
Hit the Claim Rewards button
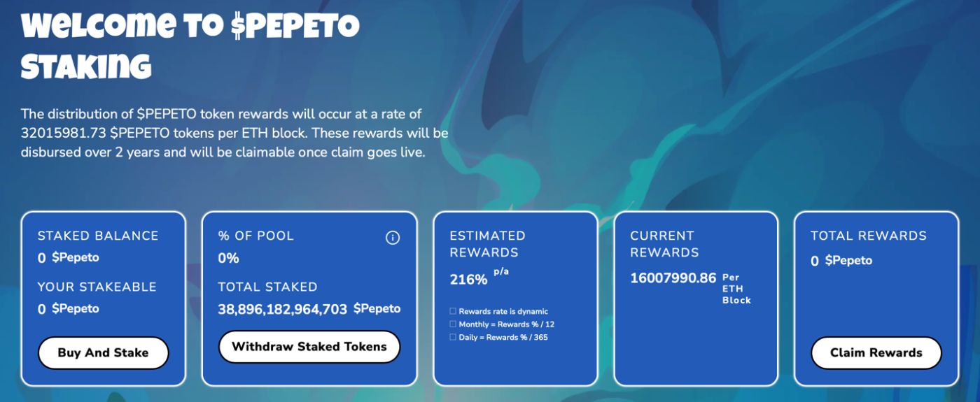876,352
